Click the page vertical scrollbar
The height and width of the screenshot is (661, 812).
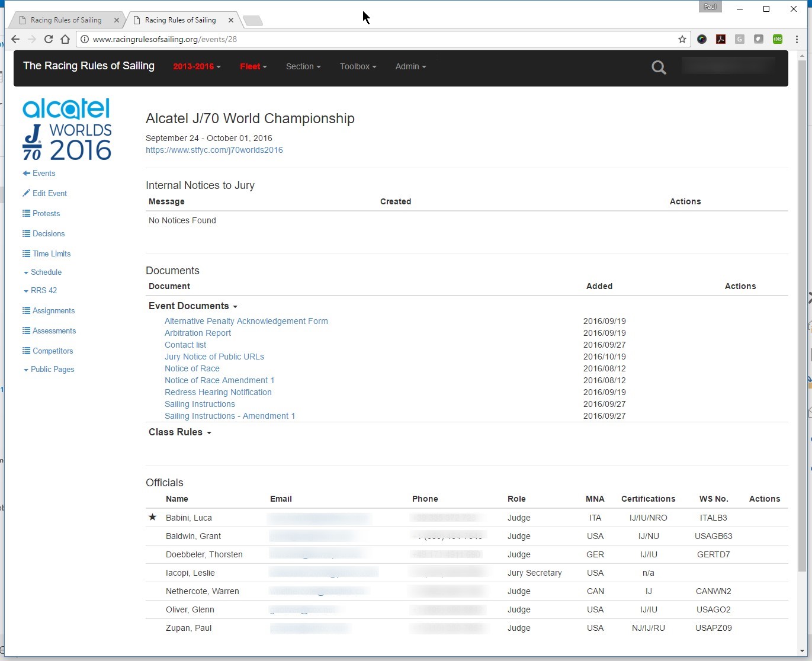(802, 315)
